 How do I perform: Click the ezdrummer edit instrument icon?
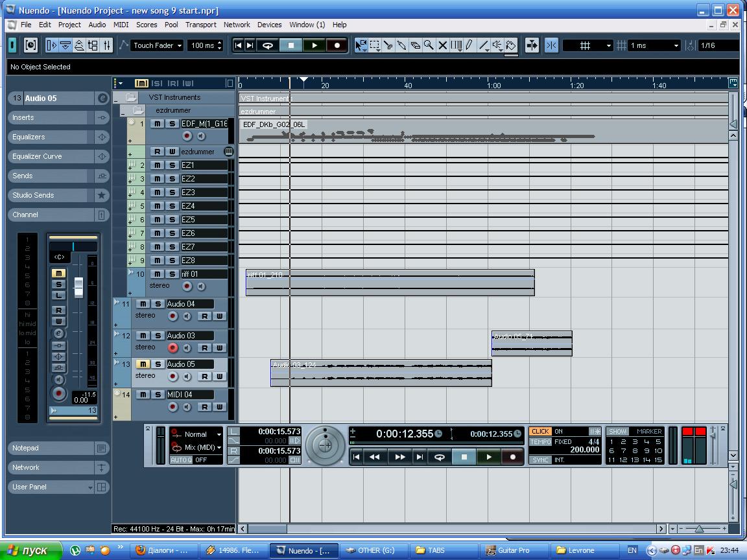(x=229, y=152)
